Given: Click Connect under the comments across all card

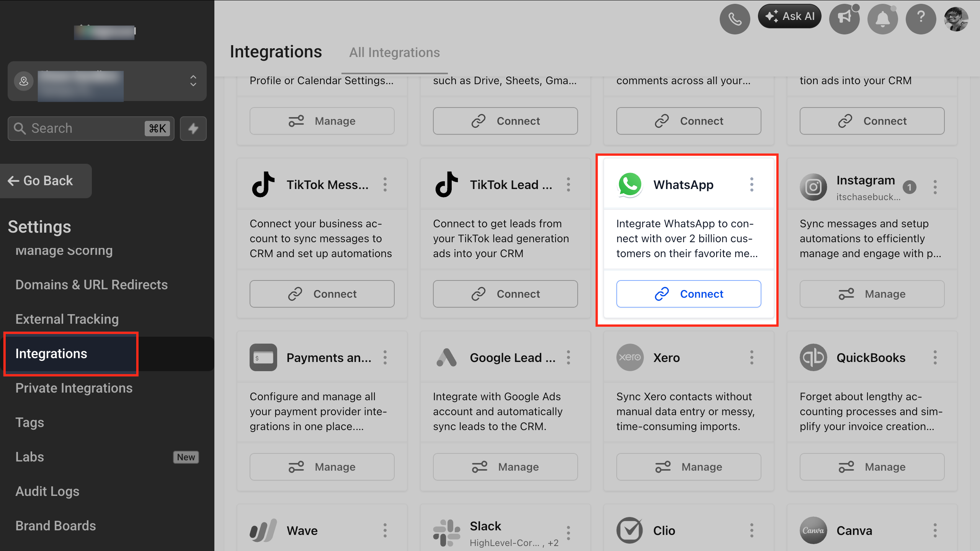Looking at the screenshot, I should coord(689,121).
